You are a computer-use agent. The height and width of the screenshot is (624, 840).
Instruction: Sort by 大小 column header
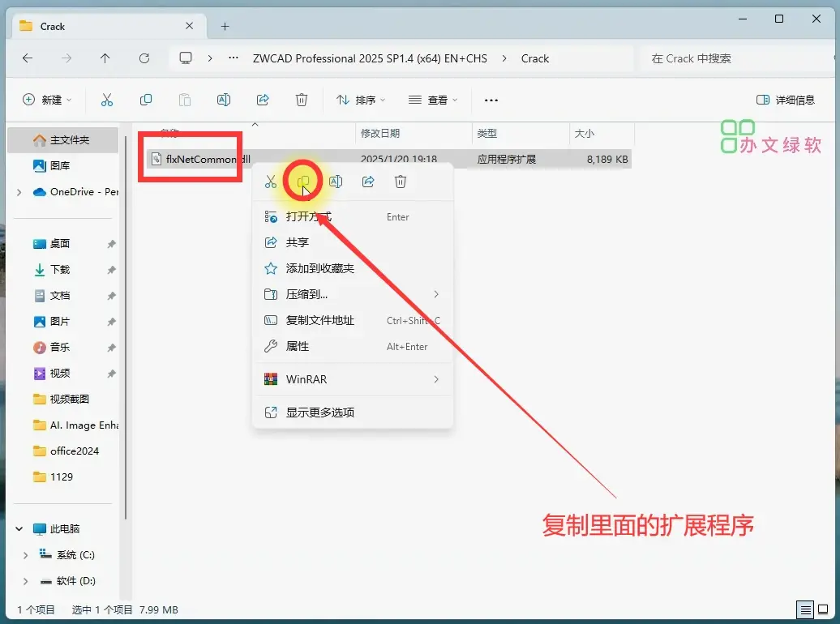(x=602, y=133)
